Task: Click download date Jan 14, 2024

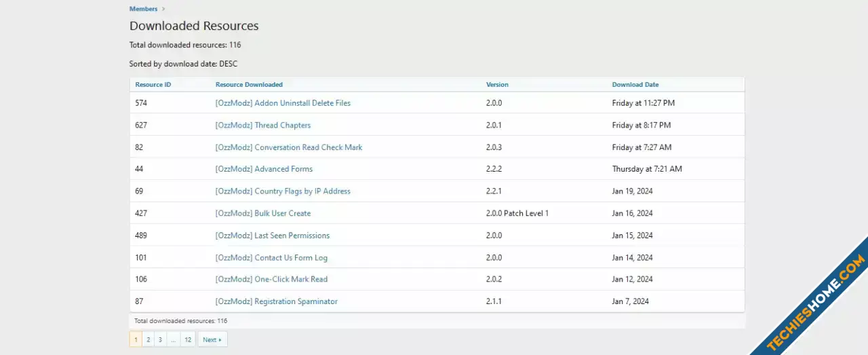Action: pyautogui.click(x=633, y=257)
